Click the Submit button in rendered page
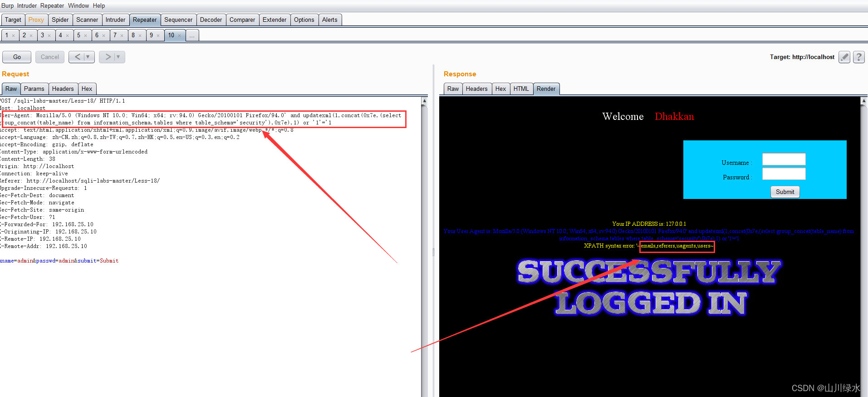This screenshot has height=397, width=868. (x=785, y=192)
